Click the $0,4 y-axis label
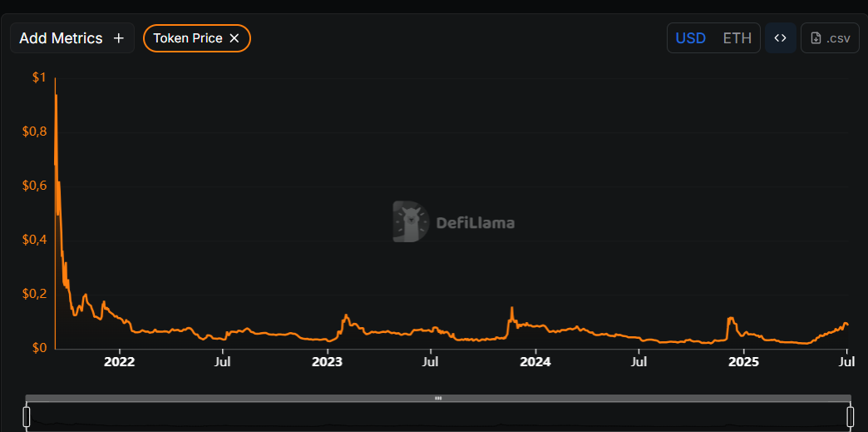Image resolution: width=868 pixels, height=432 pixels. (34, 240)
